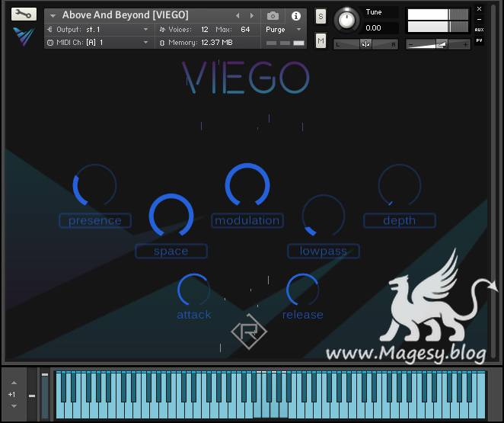Adjust the pan slider between L and R
This screenshot has width=504, height=423.
365,44
